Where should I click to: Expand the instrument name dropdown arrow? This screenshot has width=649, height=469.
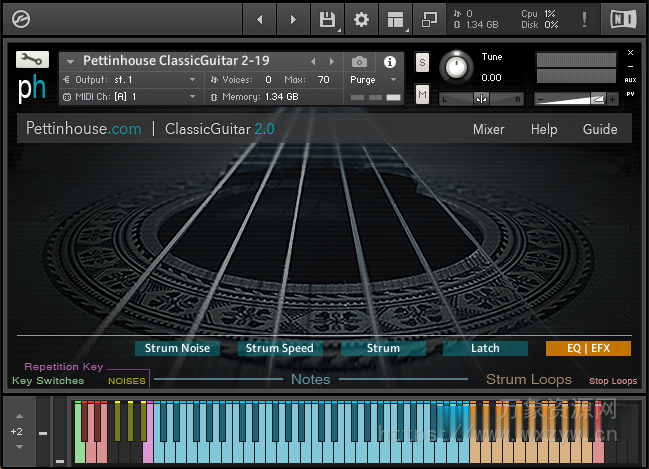(x=70, y=62)
